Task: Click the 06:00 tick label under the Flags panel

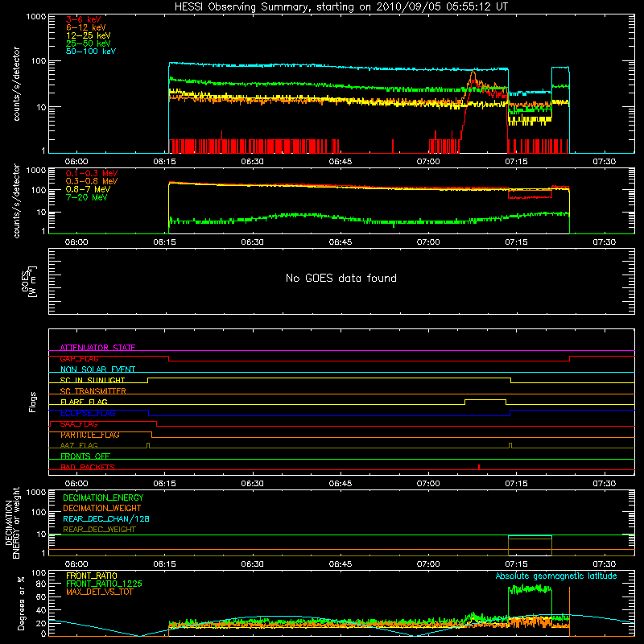Action: click(x=76, y=484)
